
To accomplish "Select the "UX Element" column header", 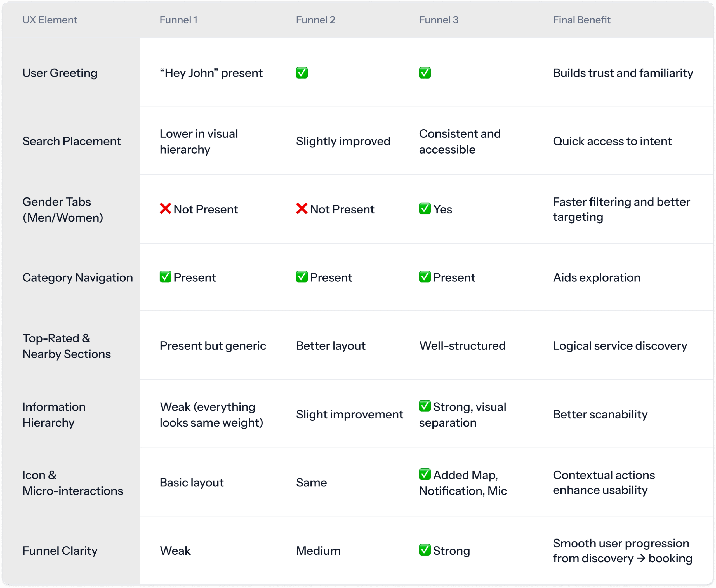I will pyautogui.click(x=50, y=20).
